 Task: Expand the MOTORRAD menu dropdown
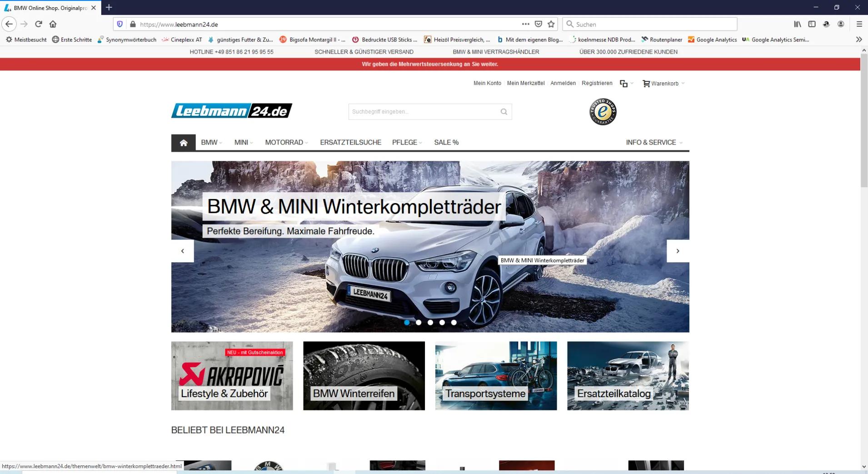click(286, 143)
